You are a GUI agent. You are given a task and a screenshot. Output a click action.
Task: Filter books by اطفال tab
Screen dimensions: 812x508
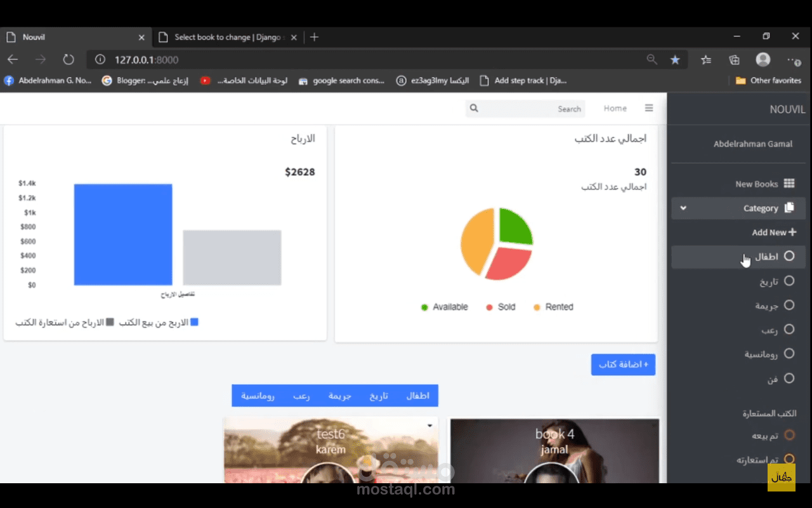417,396
